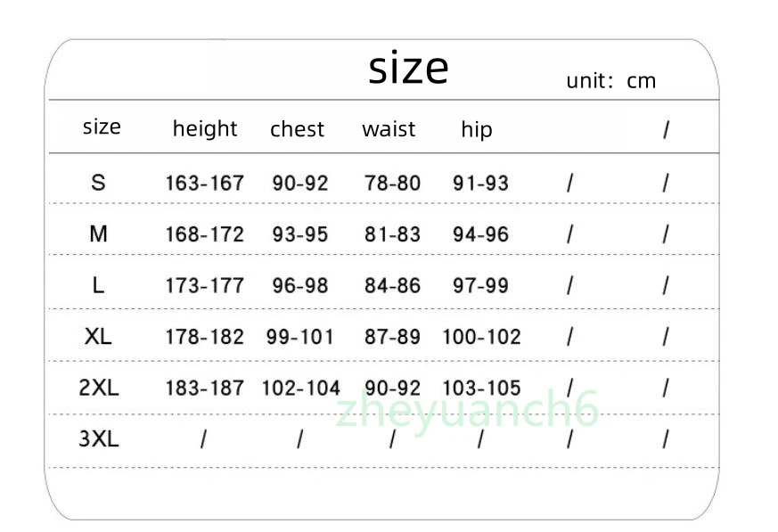Select the "hip" column header
This screenshot has height=532, width=778.
pyautogui.click(x=476, y=129)
